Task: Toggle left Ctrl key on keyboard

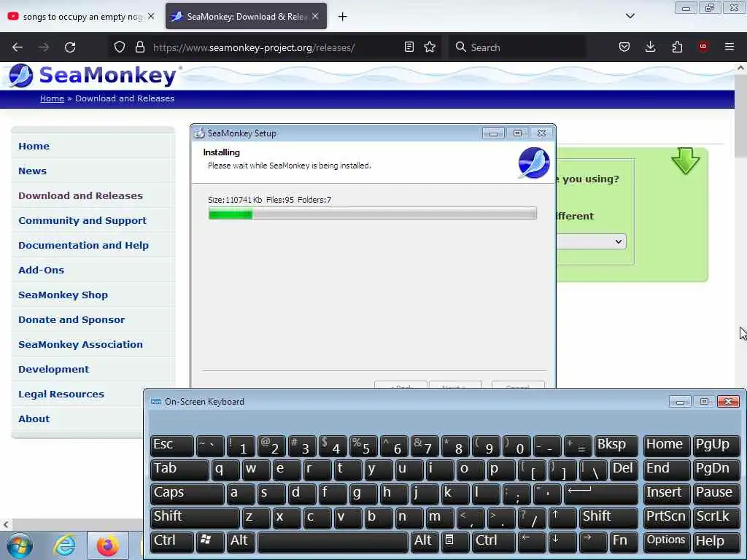Action: (172, 542)
